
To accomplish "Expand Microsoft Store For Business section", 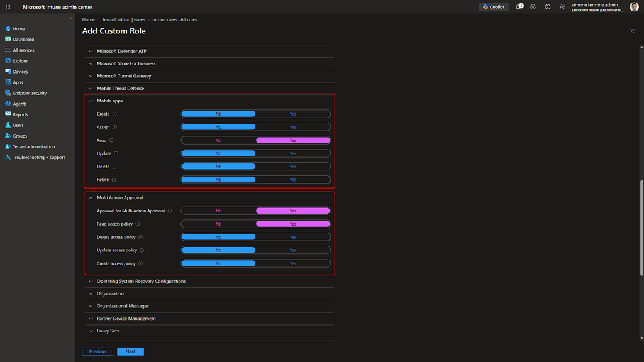I will coord(209,63).
